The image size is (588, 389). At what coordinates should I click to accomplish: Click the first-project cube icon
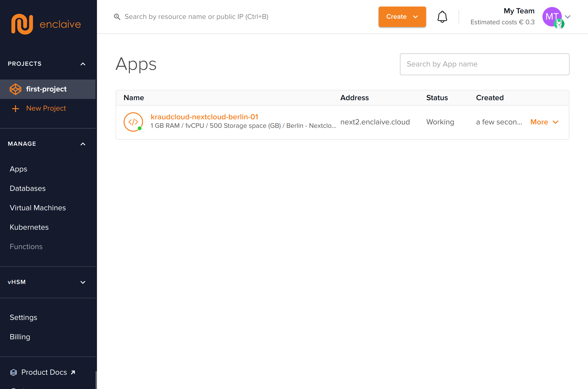(x=15, y=89)
